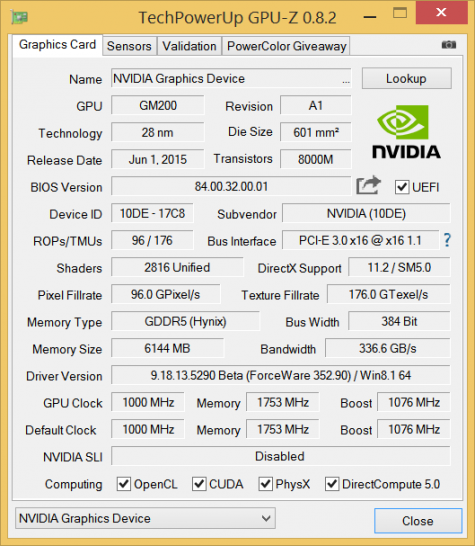Toggle the UEFI checkbox
The width and height of the screenshot is (475, 546).
[x=402, y=187]
